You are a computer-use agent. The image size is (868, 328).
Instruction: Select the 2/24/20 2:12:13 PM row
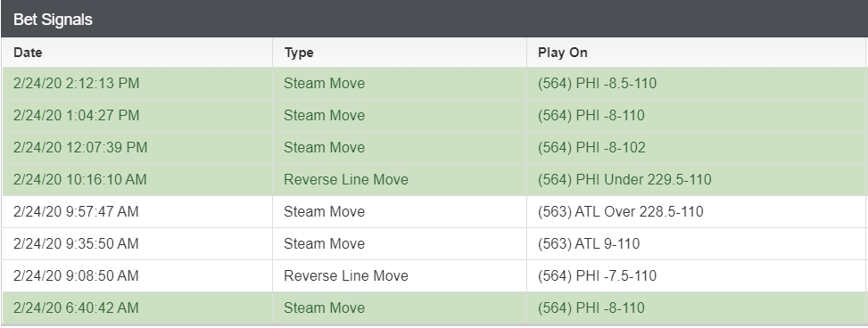pos(434,84)
